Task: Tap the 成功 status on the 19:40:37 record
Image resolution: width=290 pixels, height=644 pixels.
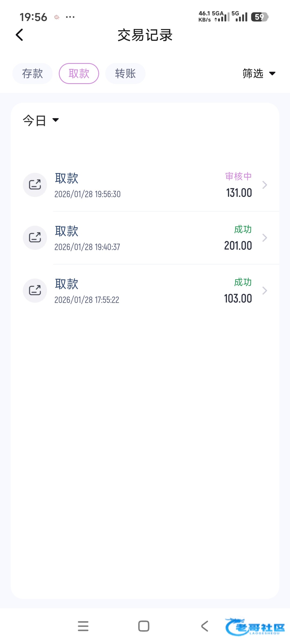Action: (243, 229)
